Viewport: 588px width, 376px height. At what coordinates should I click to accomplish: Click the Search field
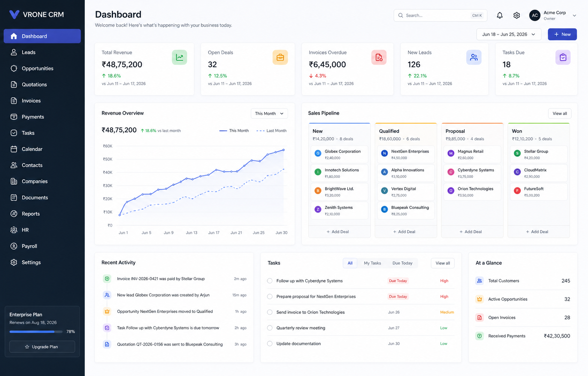click(x=440, y=15)
